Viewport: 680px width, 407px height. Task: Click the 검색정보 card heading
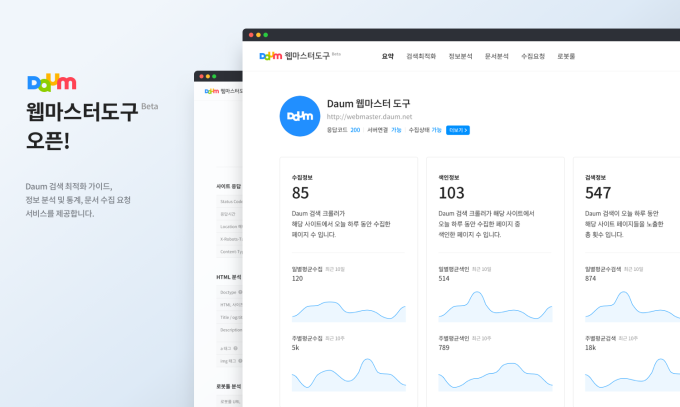[595, 177]
